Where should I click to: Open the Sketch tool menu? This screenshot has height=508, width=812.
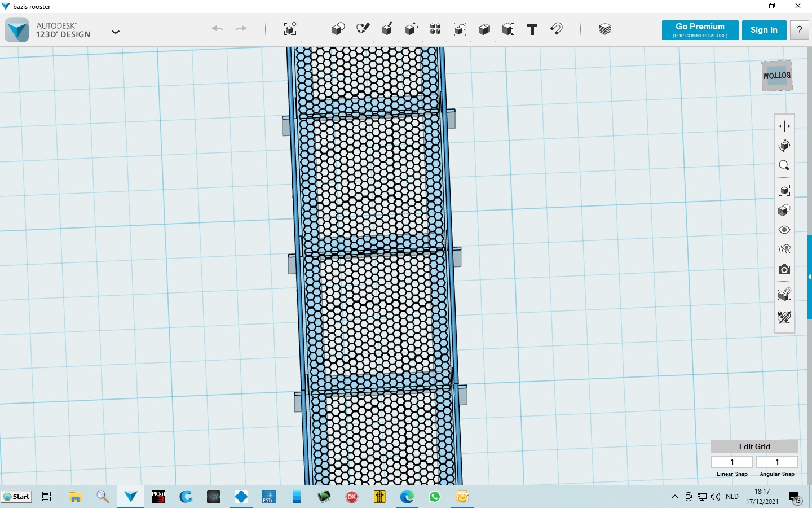[x=363, y=29]
